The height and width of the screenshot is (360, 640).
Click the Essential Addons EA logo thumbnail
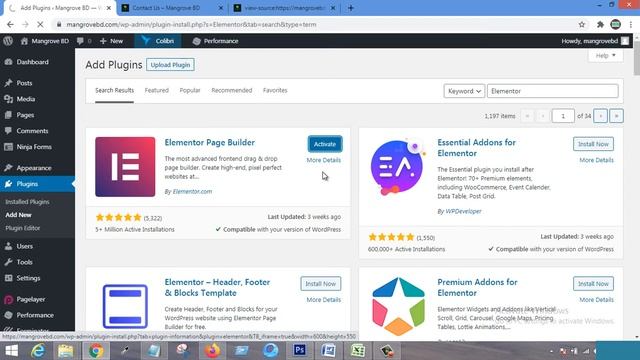[x=398, y=167]
